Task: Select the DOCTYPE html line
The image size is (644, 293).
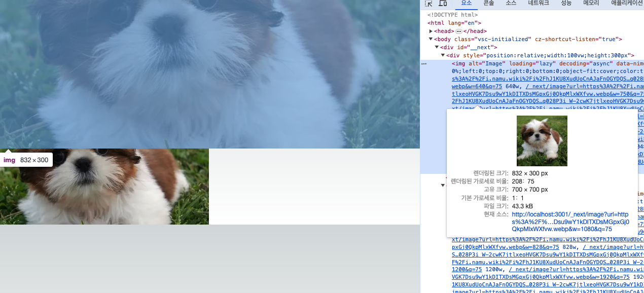Action: pyautogui.click(x=452, y=15)
